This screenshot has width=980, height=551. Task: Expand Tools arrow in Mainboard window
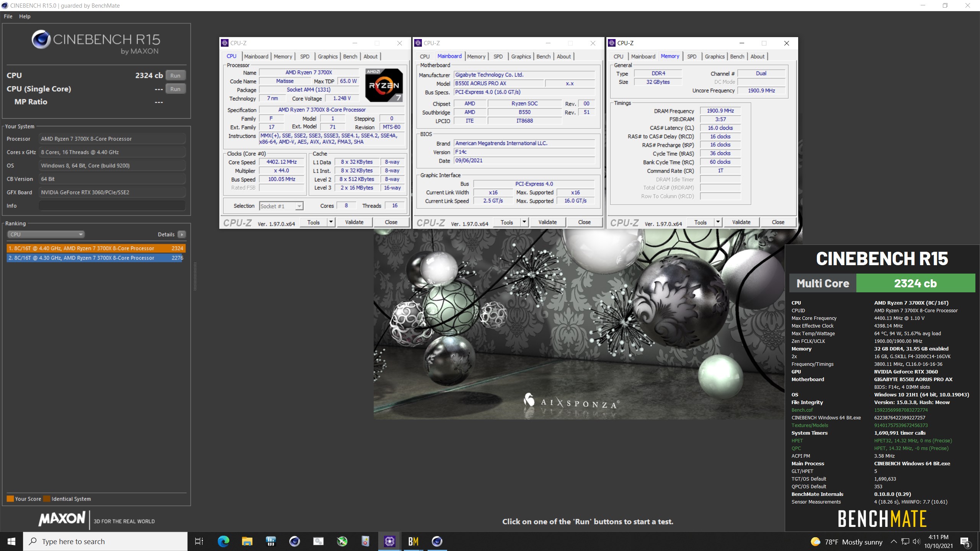pyautogui.click(x=524, y=222)
